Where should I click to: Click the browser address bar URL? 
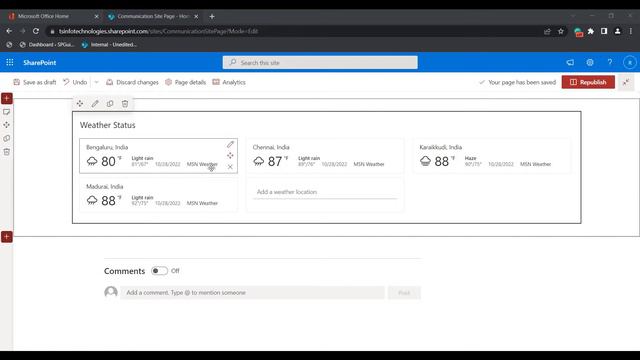pos(158,31)
